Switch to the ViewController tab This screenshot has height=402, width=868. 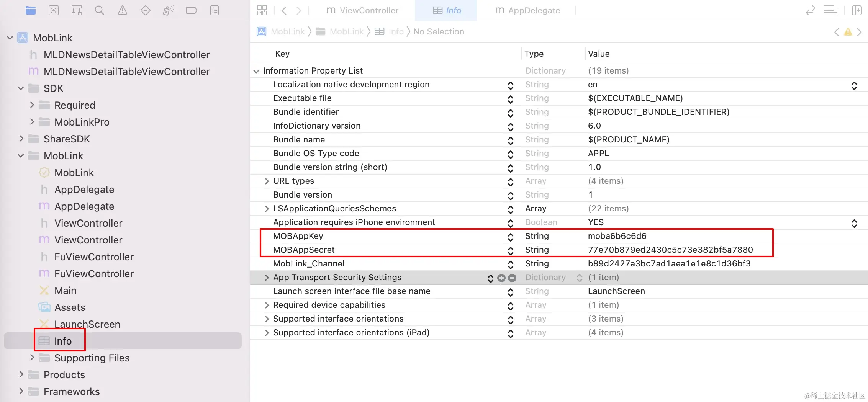point(362,10)
